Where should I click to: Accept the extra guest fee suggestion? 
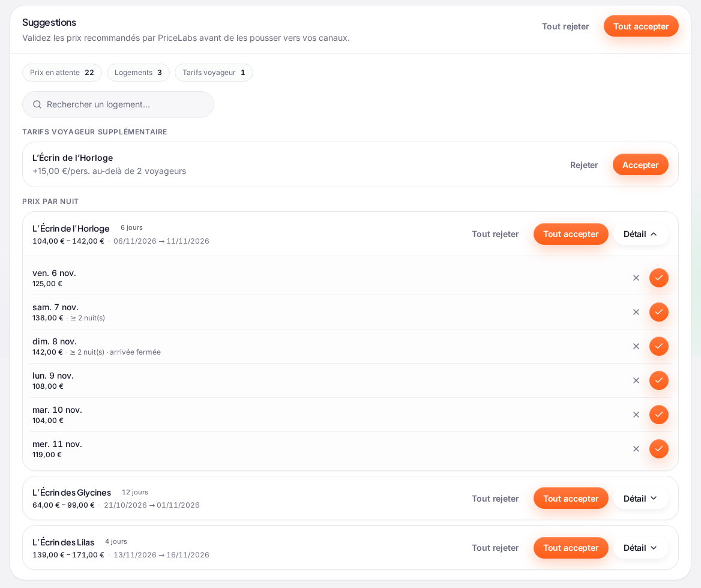click(x=640, y=165)
